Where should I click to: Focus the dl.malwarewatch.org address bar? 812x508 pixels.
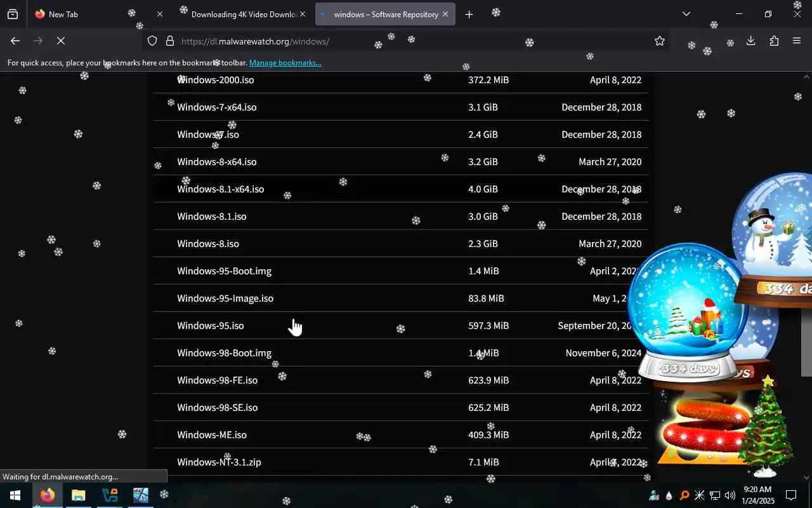tap(406, 41)
